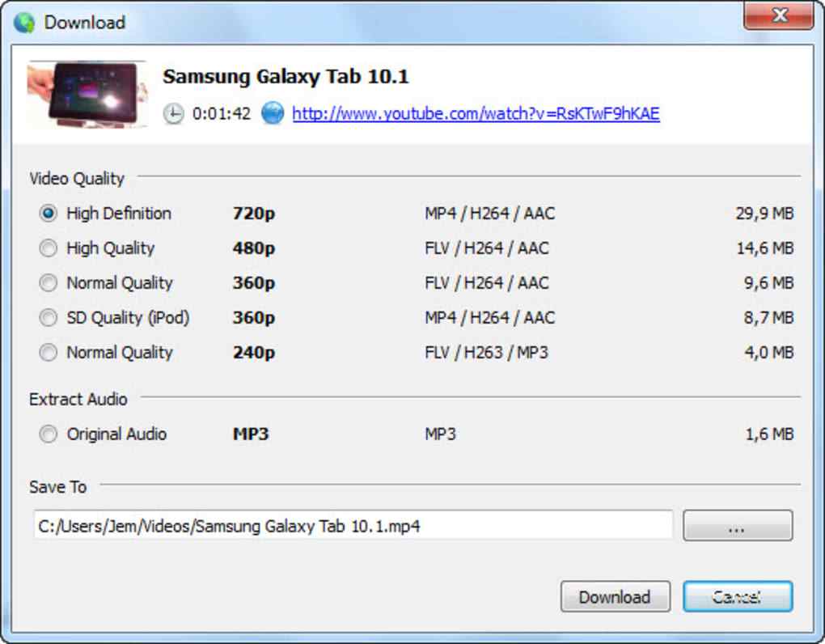The image size is (825, 644).
Task: Click the '1,6 MB' audio size value
Action: 768,434
